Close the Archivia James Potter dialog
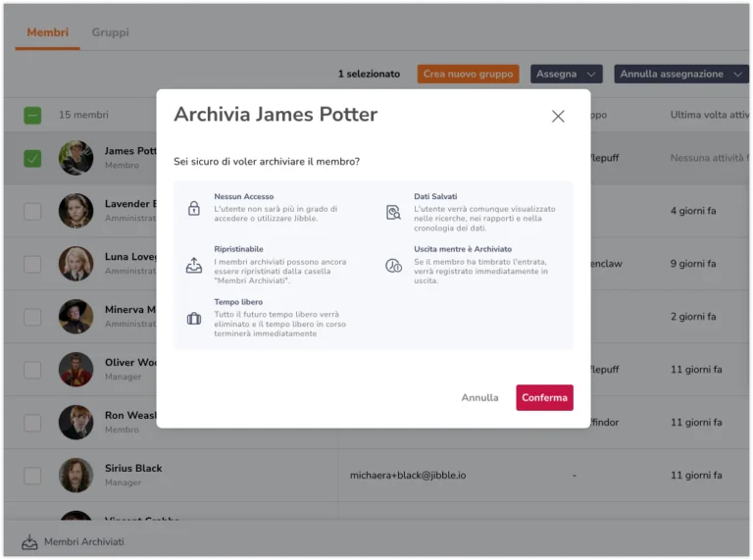The height and width of the screenshot is (560, 753). [x=558, y=116]
